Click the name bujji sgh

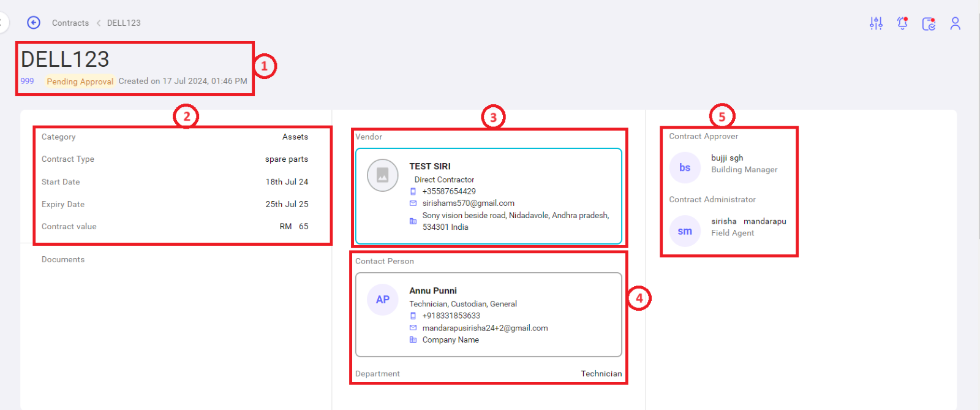pos(727,158)
